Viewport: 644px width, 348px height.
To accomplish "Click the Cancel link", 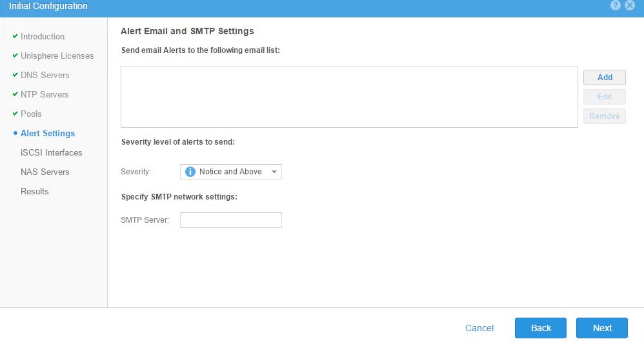I will click(479, 328).
